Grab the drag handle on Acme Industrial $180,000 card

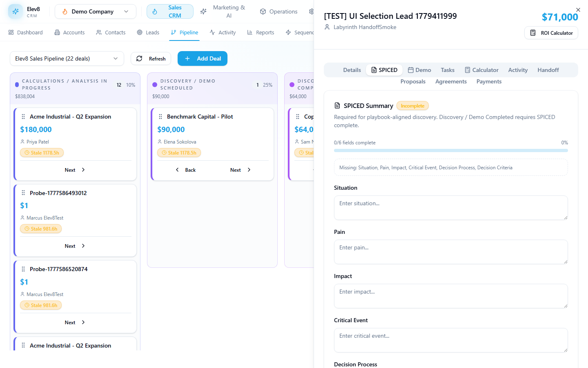pyautogui.click(x=23, y=117)
